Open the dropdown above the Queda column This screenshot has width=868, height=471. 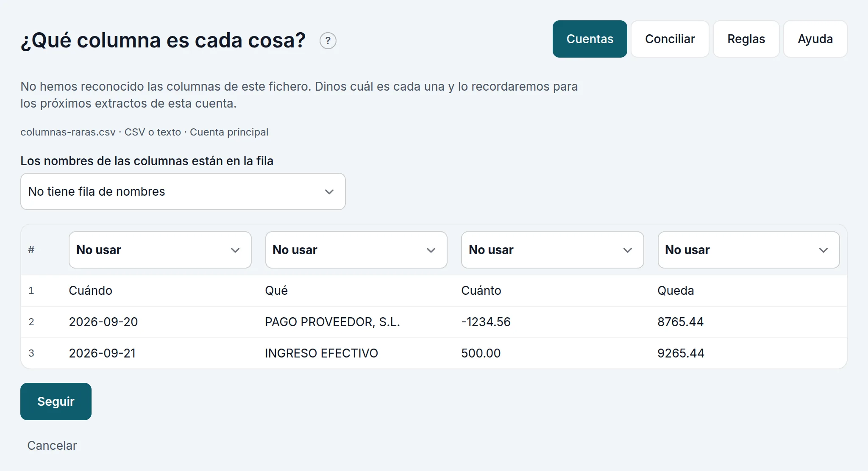[748, 250]
